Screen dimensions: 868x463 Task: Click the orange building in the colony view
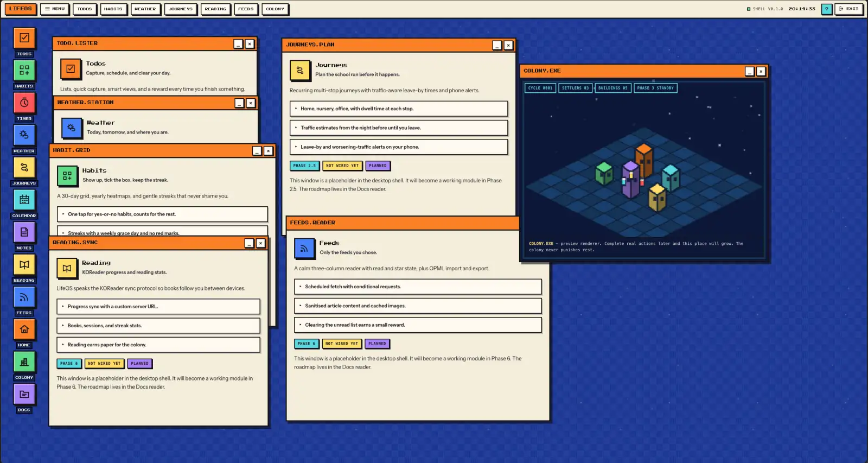pyautogui.click(x=644, y=160)
